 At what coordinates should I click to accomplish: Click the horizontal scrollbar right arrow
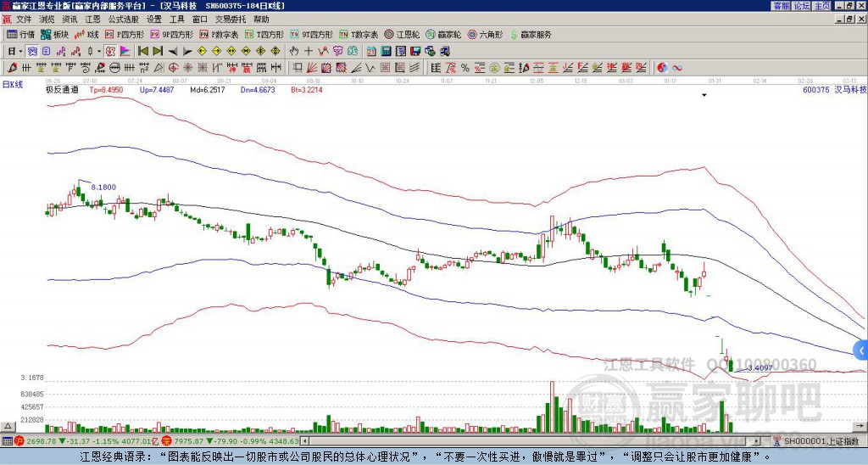[x=756, y=441]
